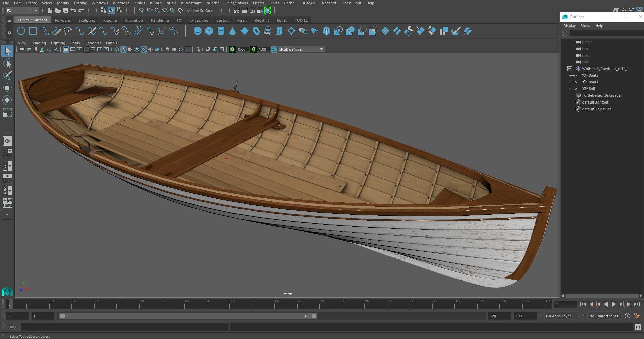The width and height of the screenshot is (644, 339).
Task: Expand panel layout options arrow in toolbox
Action: click(7, 215)
